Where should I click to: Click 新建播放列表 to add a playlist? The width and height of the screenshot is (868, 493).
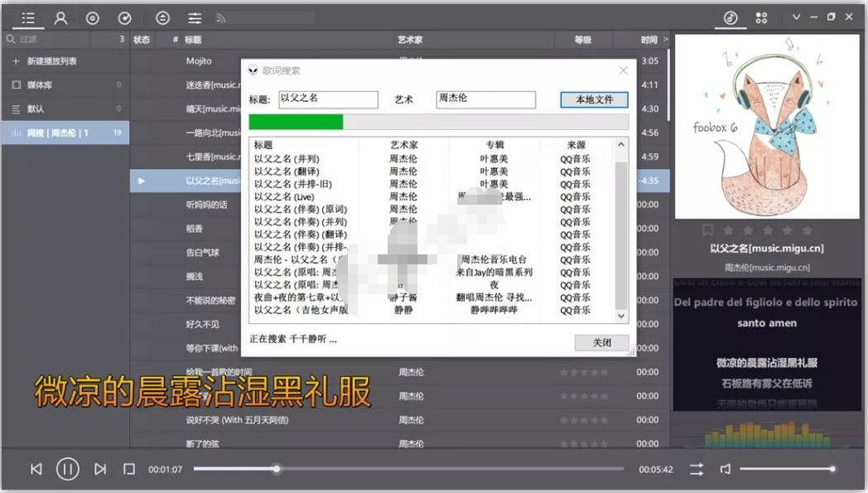pos(51,61)
